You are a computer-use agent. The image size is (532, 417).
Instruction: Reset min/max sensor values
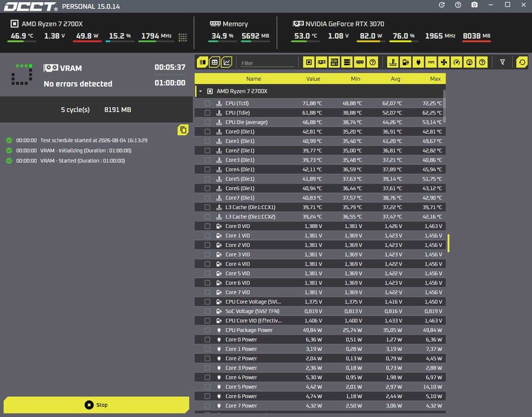[x=522, y=62]
